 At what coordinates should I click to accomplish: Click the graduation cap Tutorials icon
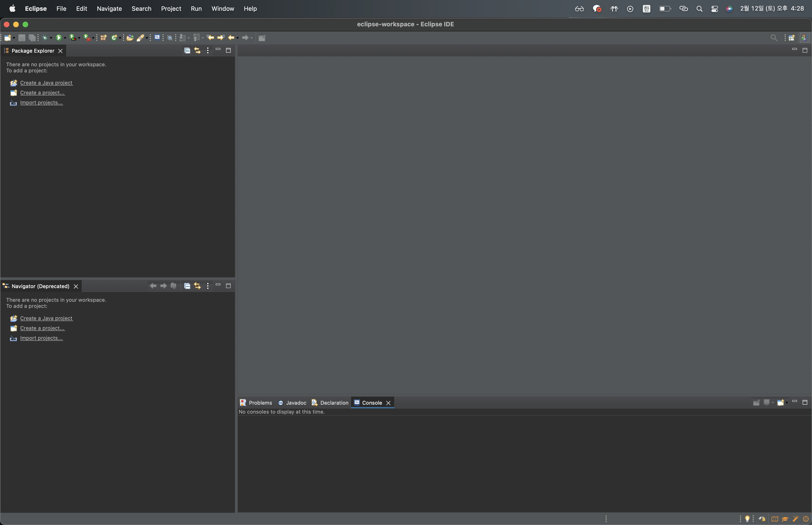[785, 519]
